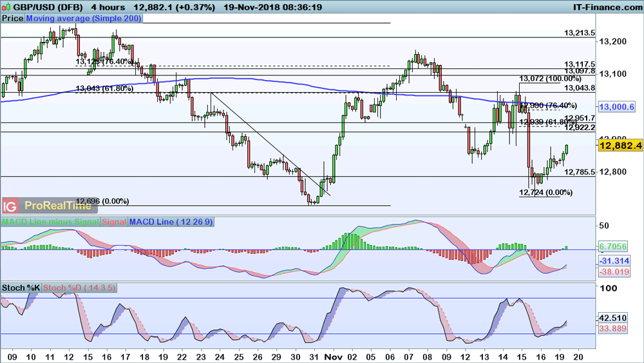Click the Moving average (Simple 200) legend
This screenshot has width=644, height=363.
click(x=84, y=19)
